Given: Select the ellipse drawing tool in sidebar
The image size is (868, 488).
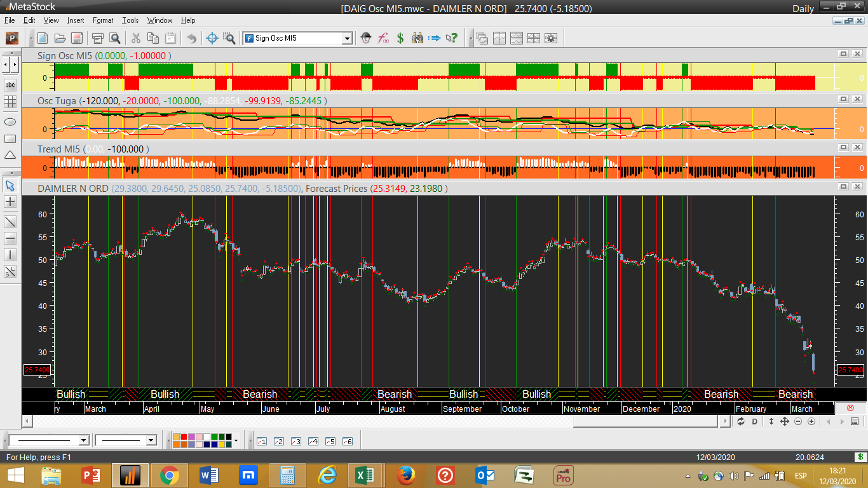Looking at the screenshot, I should pyautogui.click(x=10, y=121).
